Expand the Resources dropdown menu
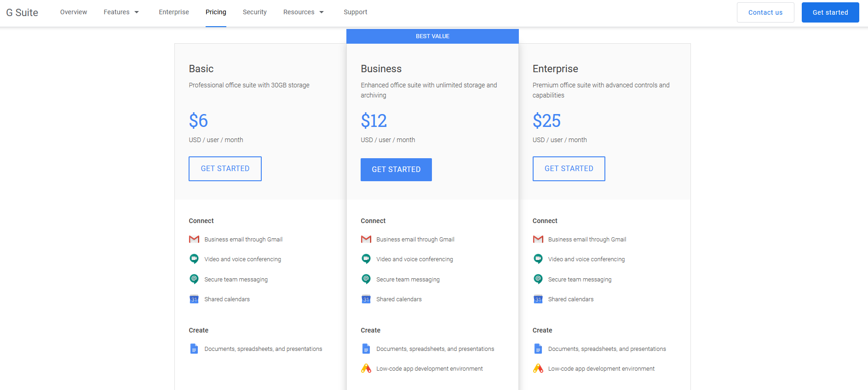 pos(304,12)
